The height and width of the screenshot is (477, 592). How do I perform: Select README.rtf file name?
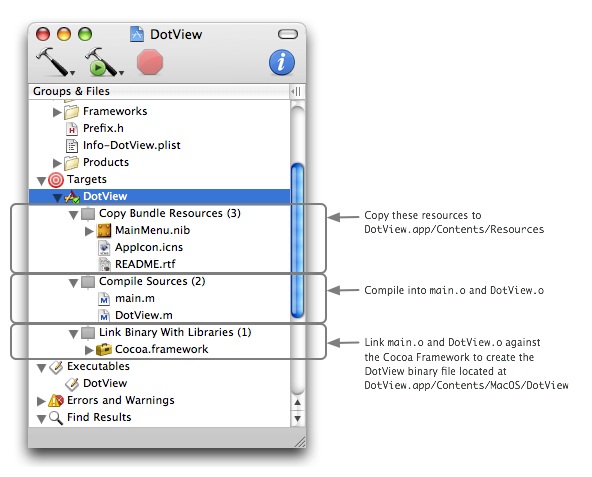point(145,264)
